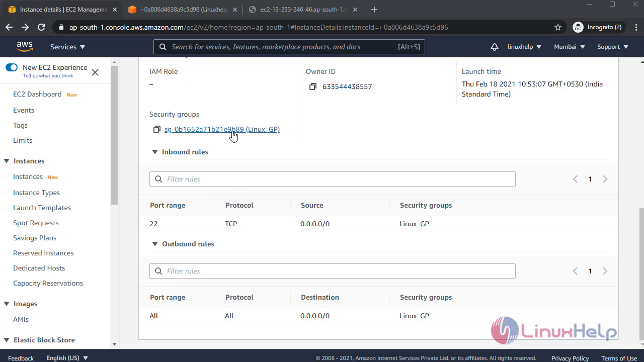Open Launch Templates in the sidebar
This screenshot has width=644, height=362.
click(x=42, y=208)
